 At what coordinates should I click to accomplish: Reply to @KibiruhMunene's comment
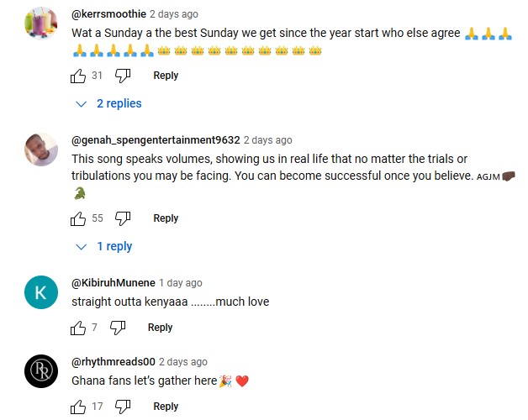[x=161, y=327]
